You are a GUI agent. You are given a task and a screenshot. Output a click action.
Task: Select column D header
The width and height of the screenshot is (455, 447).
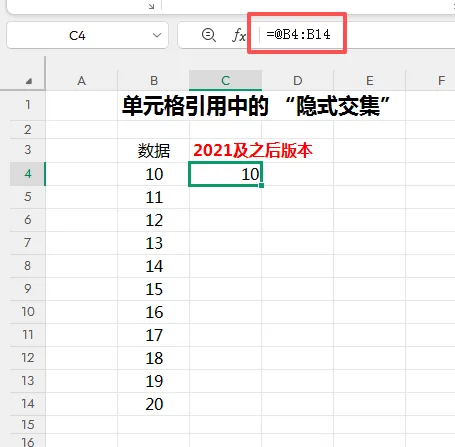pyautogui.click(x=298, y=81)
